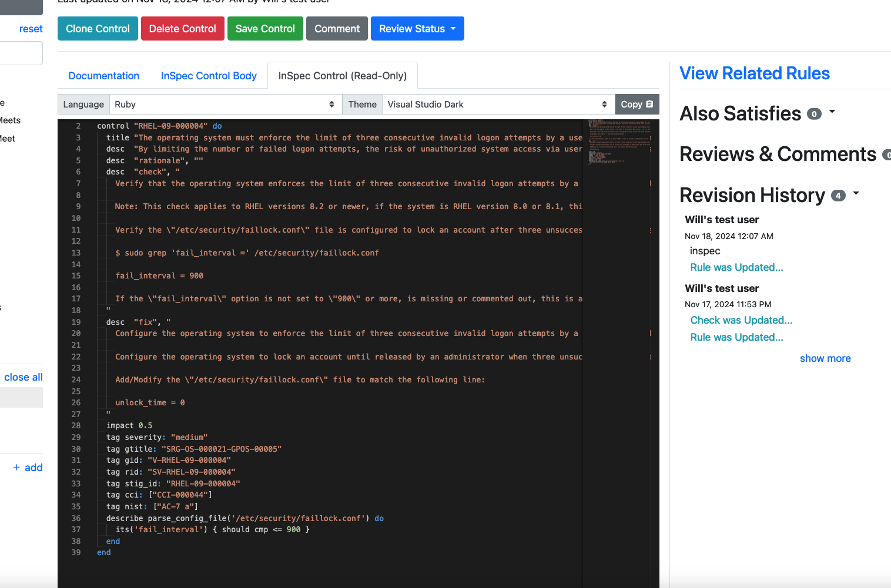891x588 pixels.
Task: Open the Review Status dropdown
Action: point(417,28)
